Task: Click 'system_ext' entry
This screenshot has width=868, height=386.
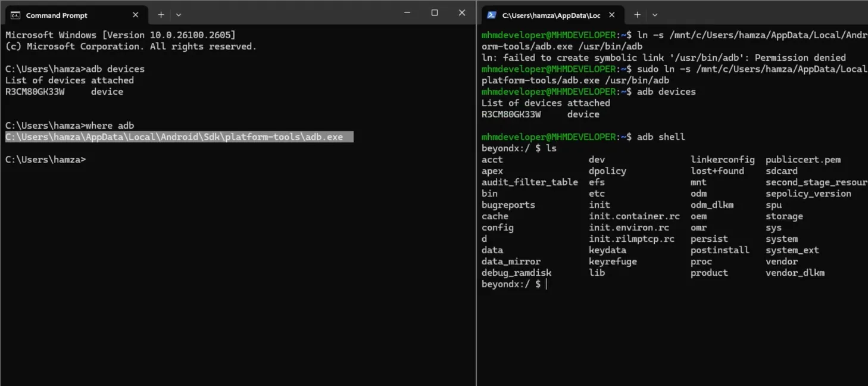Action: click(792, 250)
